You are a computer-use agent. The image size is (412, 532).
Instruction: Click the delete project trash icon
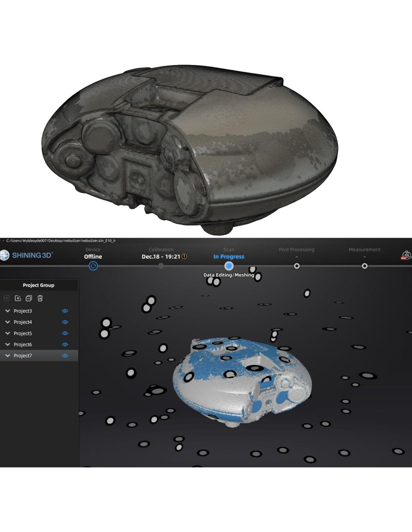(40, 298)
